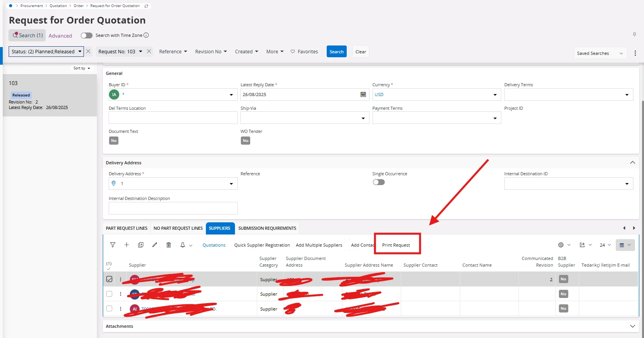Open the Status Planned;Released filter dropdown
The image size is (644, 338).
pyautogui.click(x=46, y=51)
